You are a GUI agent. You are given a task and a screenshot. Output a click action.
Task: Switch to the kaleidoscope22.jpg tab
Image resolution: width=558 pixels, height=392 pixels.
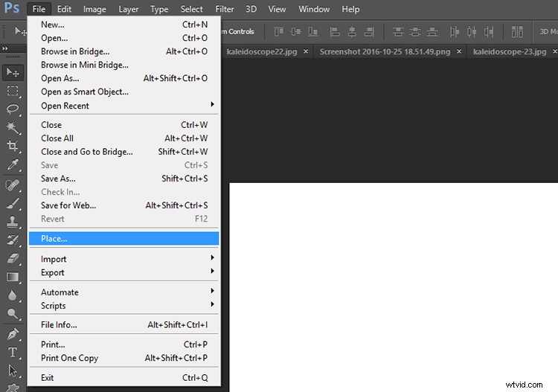pos(262,51)
